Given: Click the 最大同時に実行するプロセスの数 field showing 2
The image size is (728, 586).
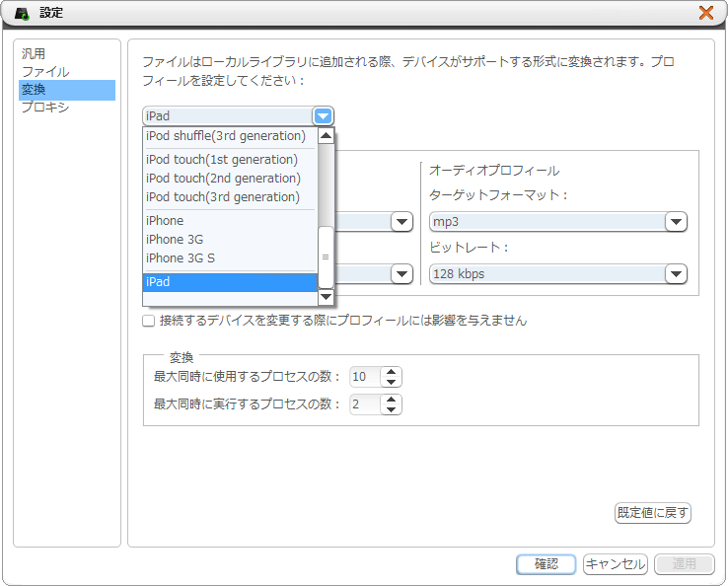Looking at the screenshot, I should (x=365, y=404).
